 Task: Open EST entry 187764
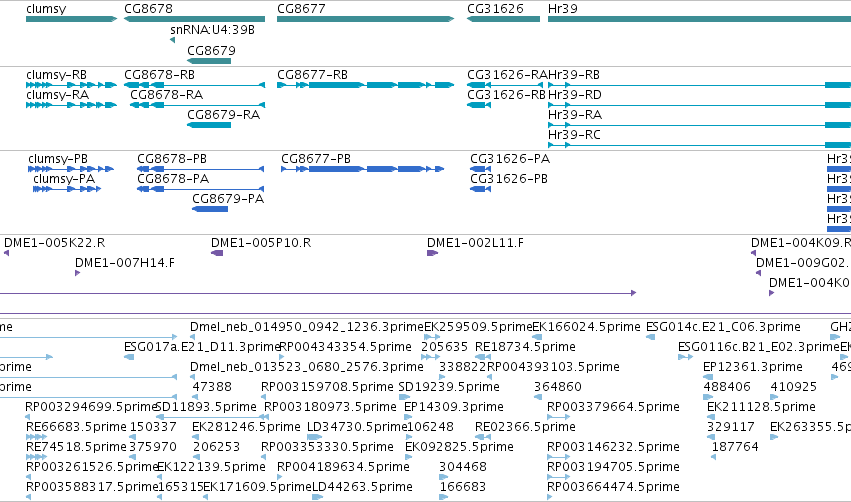(735, 447)
